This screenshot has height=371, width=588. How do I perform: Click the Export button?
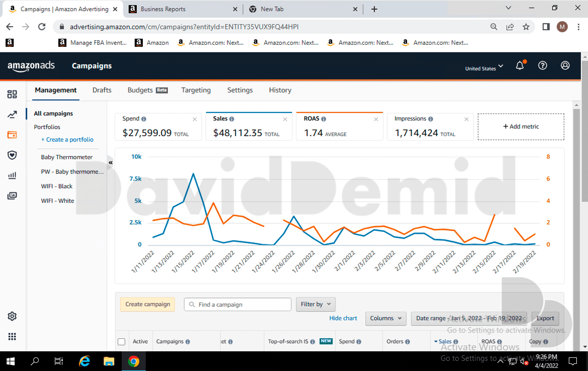click(x=545, y=318)
